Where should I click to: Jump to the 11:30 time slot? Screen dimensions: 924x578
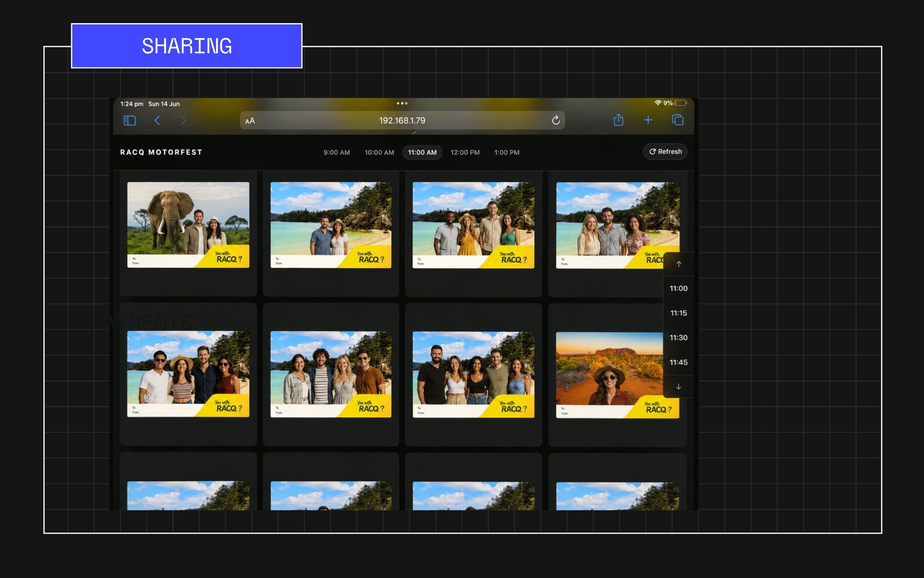coord(679,338)
